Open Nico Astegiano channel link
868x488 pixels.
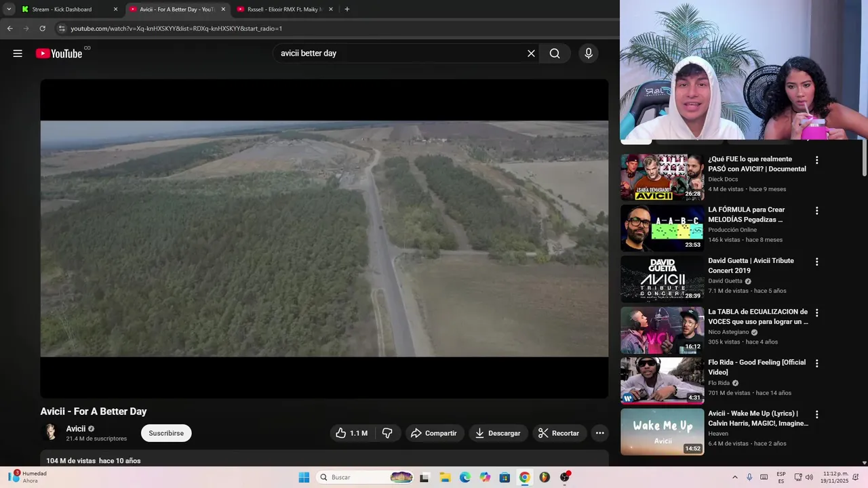728,332
